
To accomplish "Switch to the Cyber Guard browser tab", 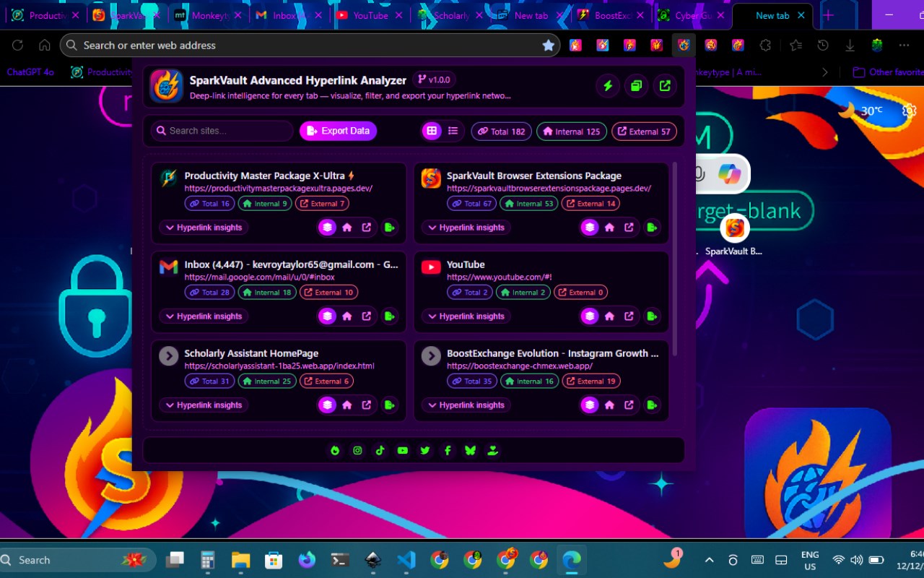I will [x=692, y=15].
